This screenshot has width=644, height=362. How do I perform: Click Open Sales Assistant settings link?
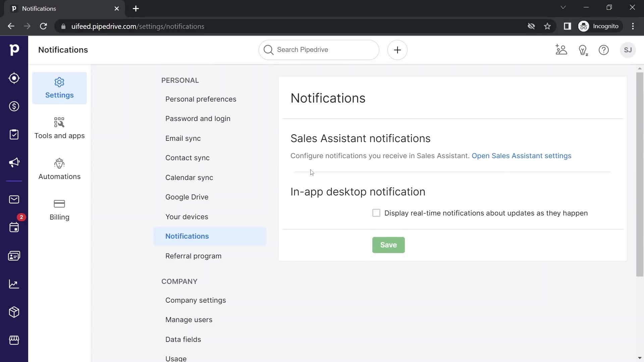click(x=521, y=156)
